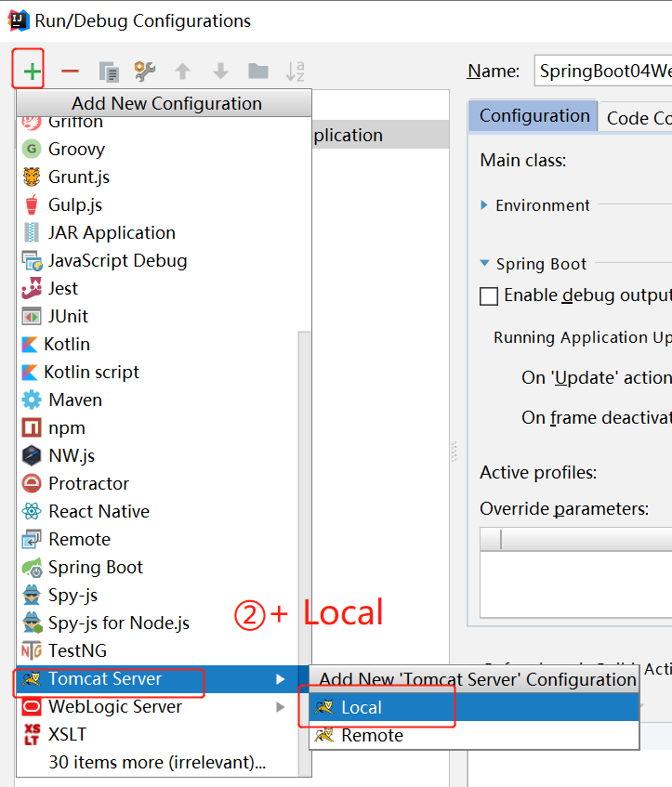Expand the Environment section
Viewport: 672px width, 787px height.
[x=483, y=204]
